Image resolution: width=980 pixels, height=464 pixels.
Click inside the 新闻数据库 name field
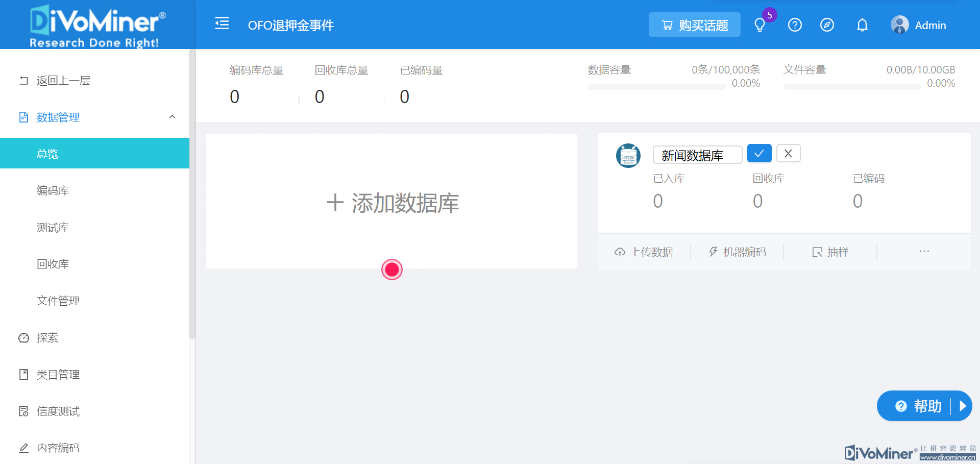(697, 155)
